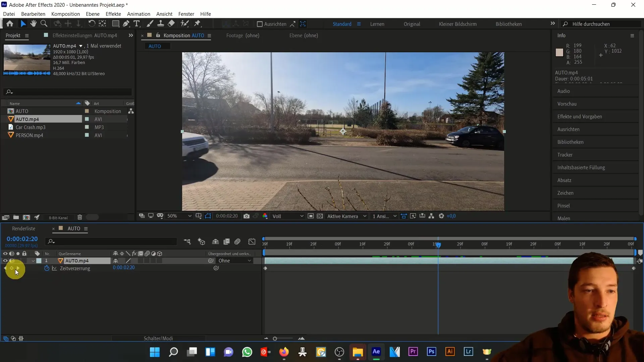Toggle the solo switch for AUTO.mp4 layer
Viewport: 644px width, 362px height.
point(18,261)
